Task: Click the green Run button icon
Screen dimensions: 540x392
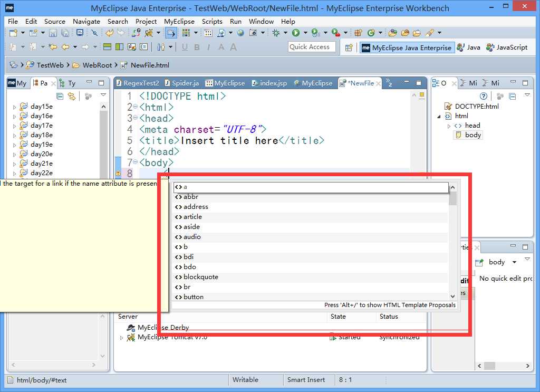Action: click(295, 33)
